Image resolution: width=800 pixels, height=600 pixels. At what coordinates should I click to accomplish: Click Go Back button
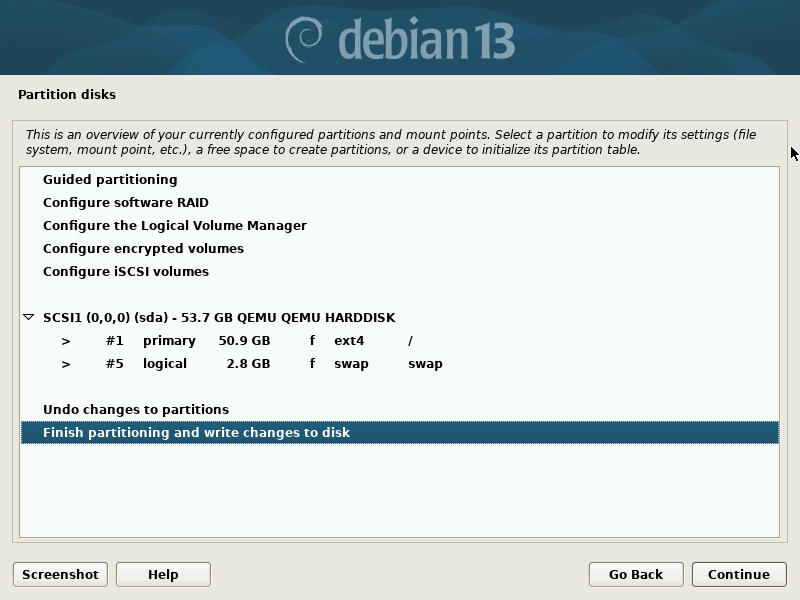[x=636, y=574]
